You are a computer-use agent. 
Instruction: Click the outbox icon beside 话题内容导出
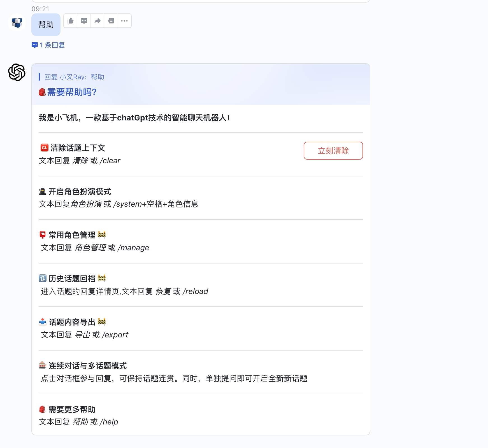[43, 322]
